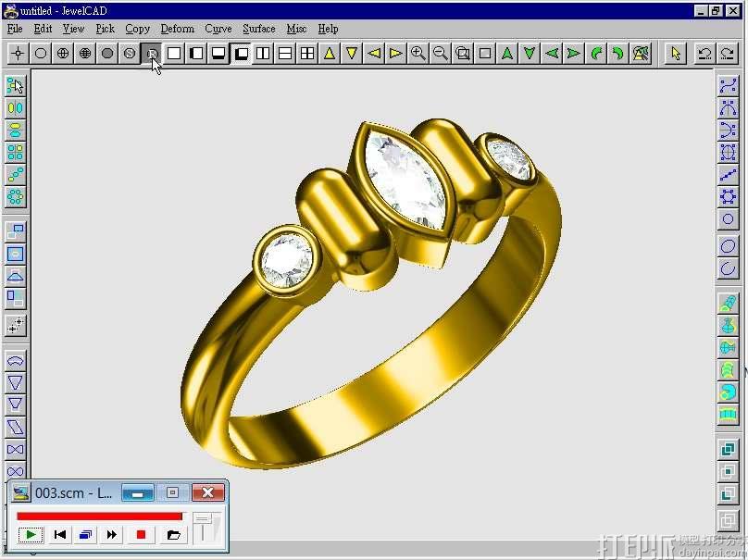The width and height of the screenshot is (748, 560).
Task: Open the Pick menu
Action: 105,29
